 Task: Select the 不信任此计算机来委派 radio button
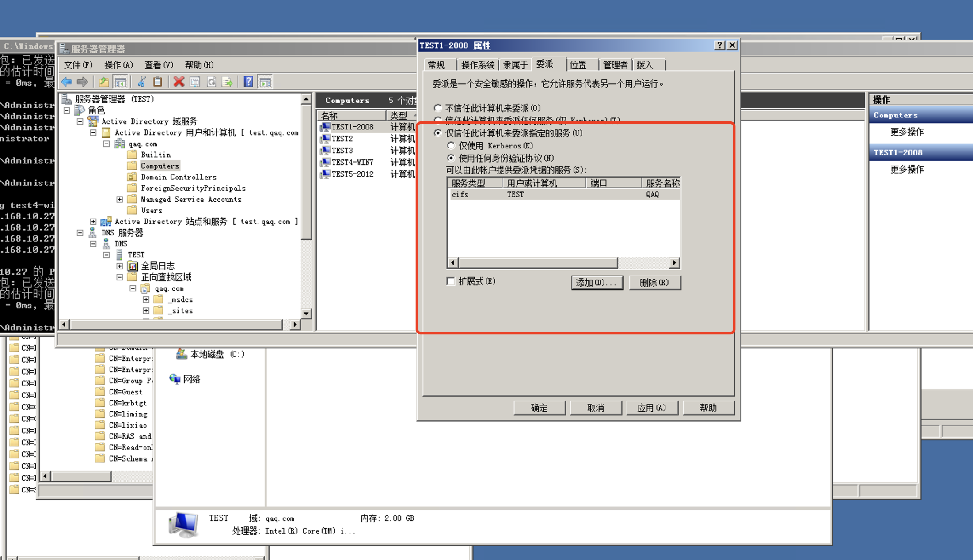click(x=438, y=107)
